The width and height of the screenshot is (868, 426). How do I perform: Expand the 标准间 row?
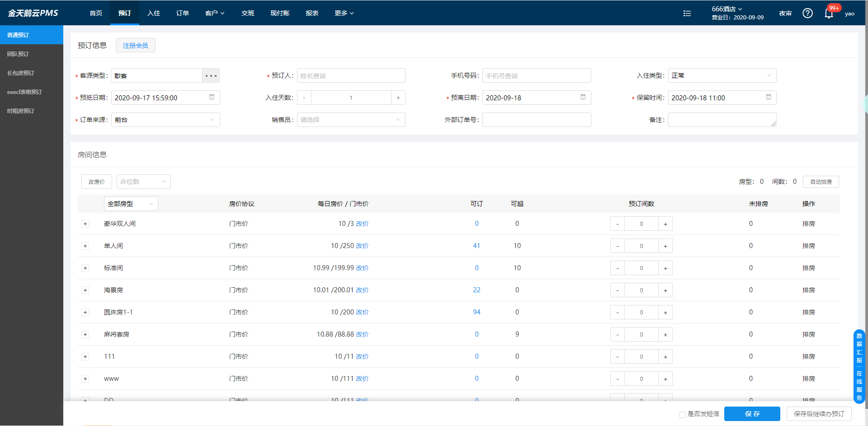[x=85, y=268]
